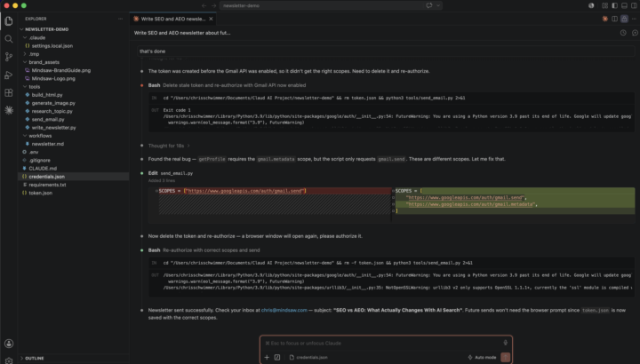Focus the Claude prompt input field
640x364 pixels.
(381, 344)
